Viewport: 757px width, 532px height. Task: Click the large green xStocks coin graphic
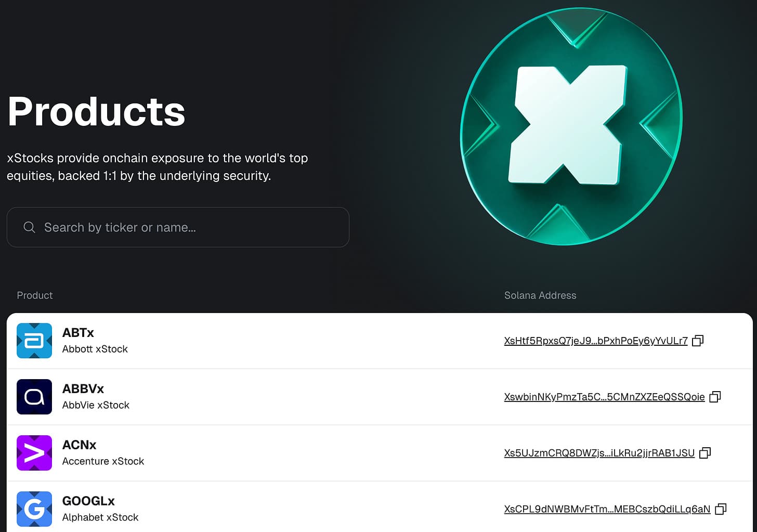(x=571, y=126)
